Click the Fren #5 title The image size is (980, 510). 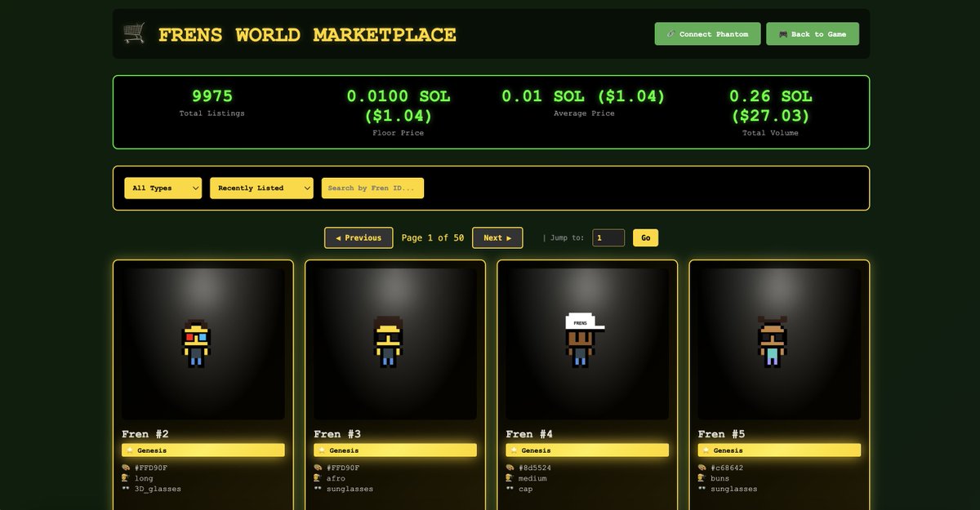(721, 434)
